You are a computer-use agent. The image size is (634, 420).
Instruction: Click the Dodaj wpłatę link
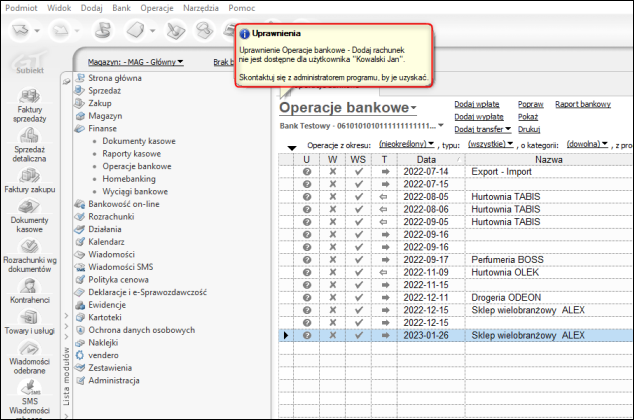point(479,104)
